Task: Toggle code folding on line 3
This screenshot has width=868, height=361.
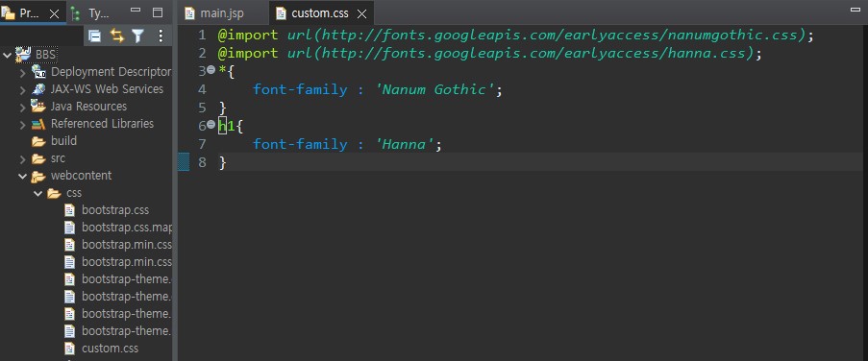Action: [211, 70]
